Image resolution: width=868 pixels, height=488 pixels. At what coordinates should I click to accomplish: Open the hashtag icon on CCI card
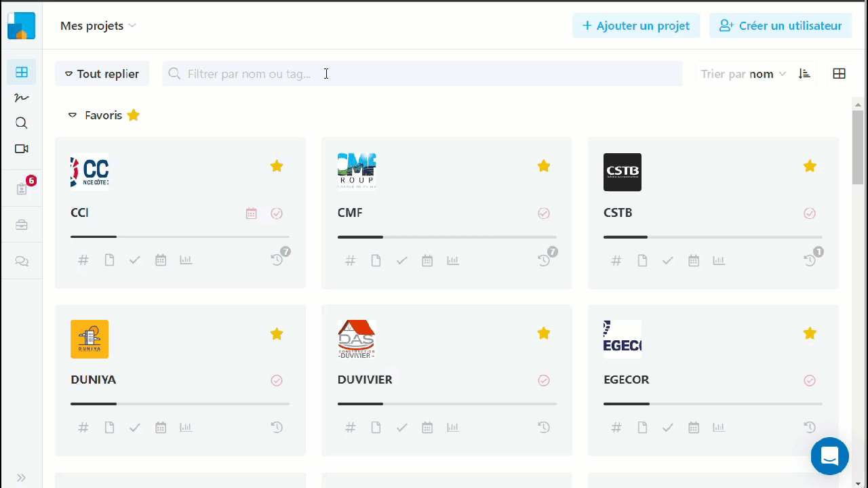tap(83, 260)
